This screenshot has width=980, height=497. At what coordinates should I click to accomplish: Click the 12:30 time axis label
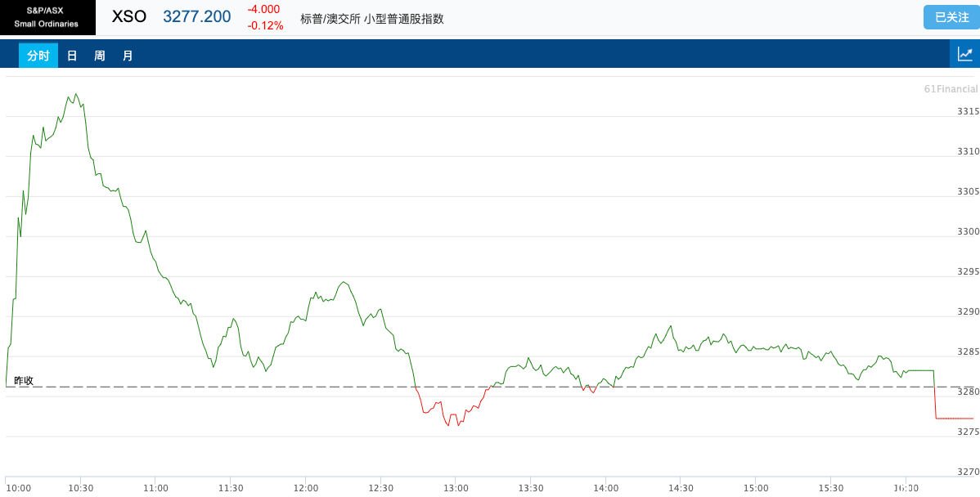[380, 488]
